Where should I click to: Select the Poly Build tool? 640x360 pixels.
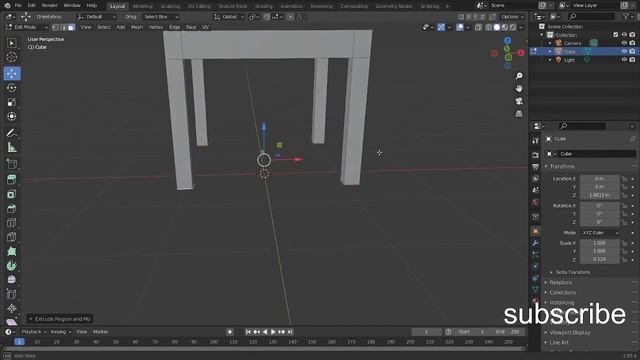point(11,251)
